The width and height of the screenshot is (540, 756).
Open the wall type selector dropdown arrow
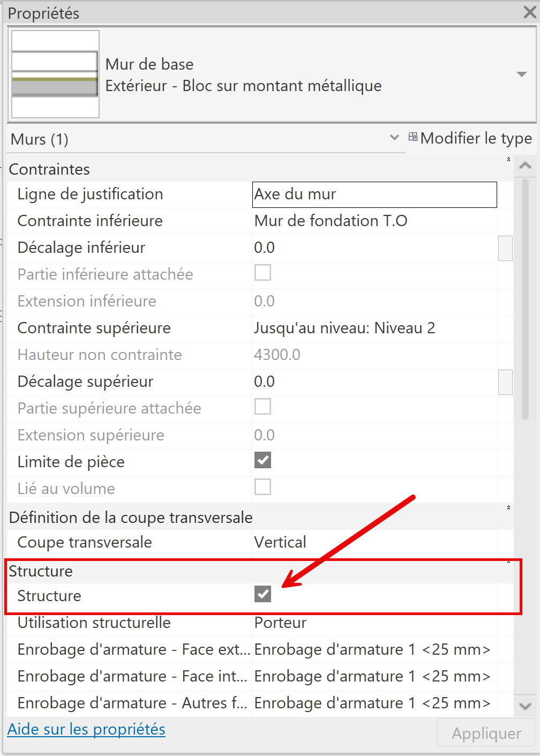(521, 74)
